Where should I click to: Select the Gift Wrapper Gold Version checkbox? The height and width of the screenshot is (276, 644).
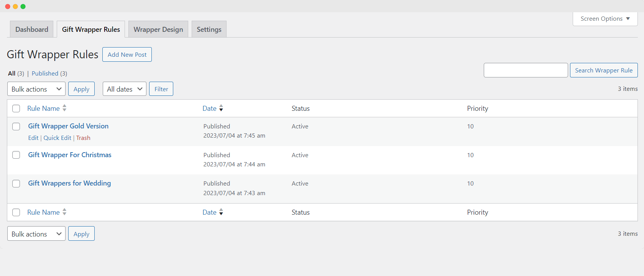tap(16, 127)
